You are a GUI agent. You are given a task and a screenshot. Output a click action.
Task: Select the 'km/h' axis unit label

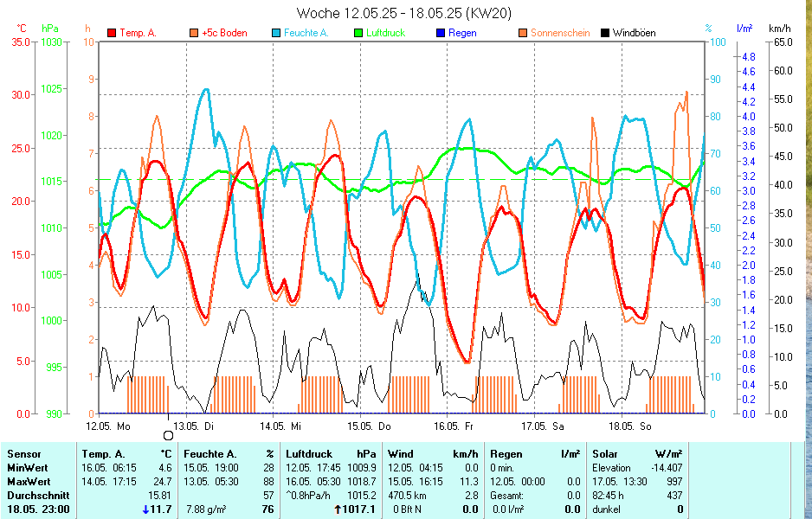coord(779,29)
